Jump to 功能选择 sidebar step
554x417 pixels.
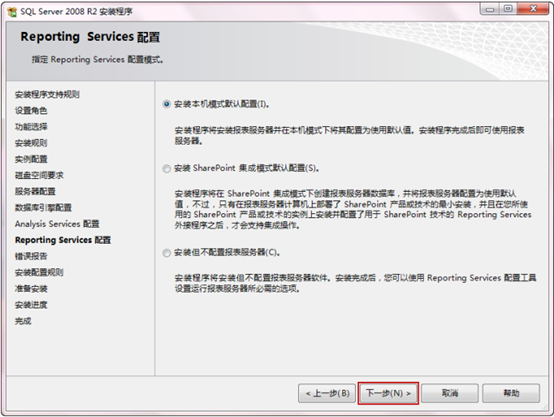tap(31, 127)
